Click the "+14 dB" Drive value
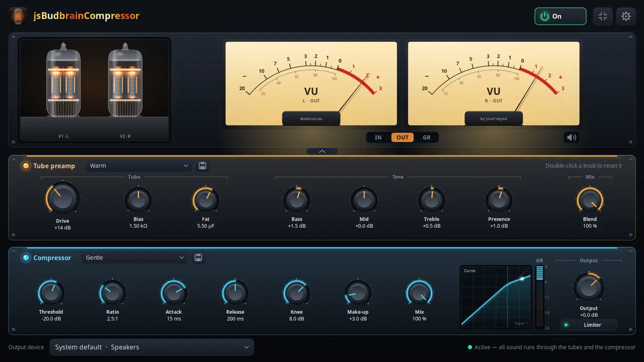This screenshot has height=362, width=644. 62,228
